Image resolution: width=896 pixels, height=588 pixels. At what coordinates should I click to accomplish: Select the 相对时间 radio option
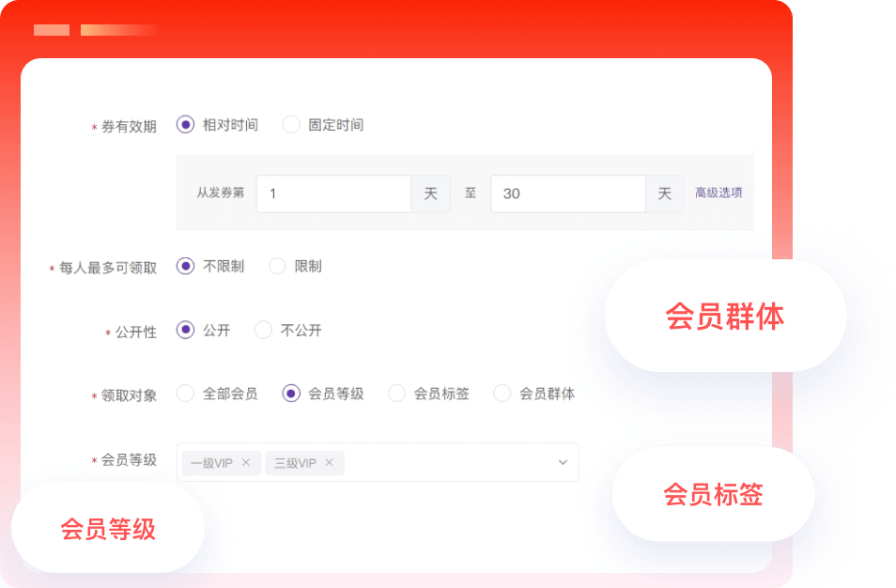(185, 124)
